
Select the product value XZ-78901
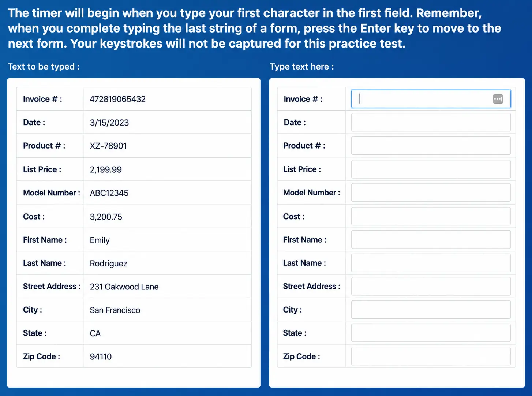(108, 146)
